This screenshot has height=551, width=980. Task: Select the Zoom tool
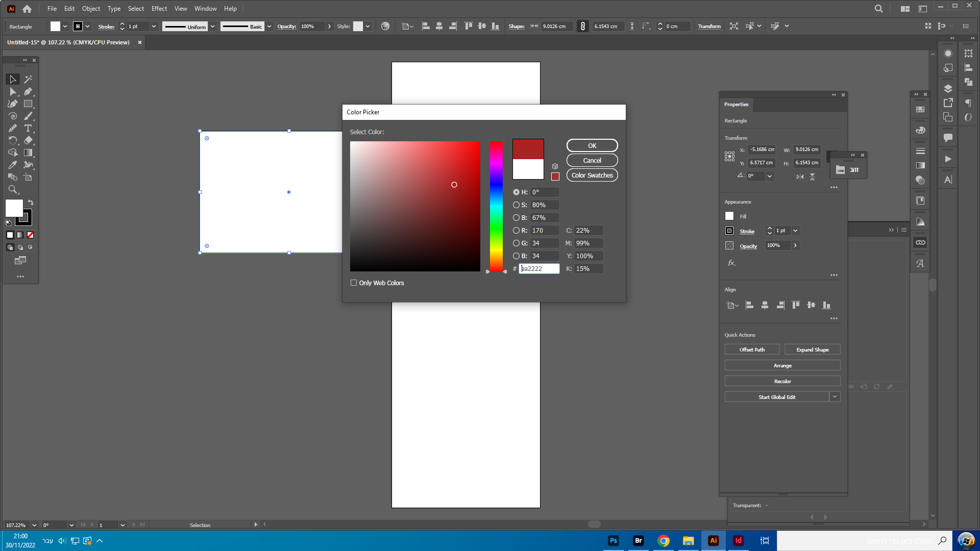[13, 189]
